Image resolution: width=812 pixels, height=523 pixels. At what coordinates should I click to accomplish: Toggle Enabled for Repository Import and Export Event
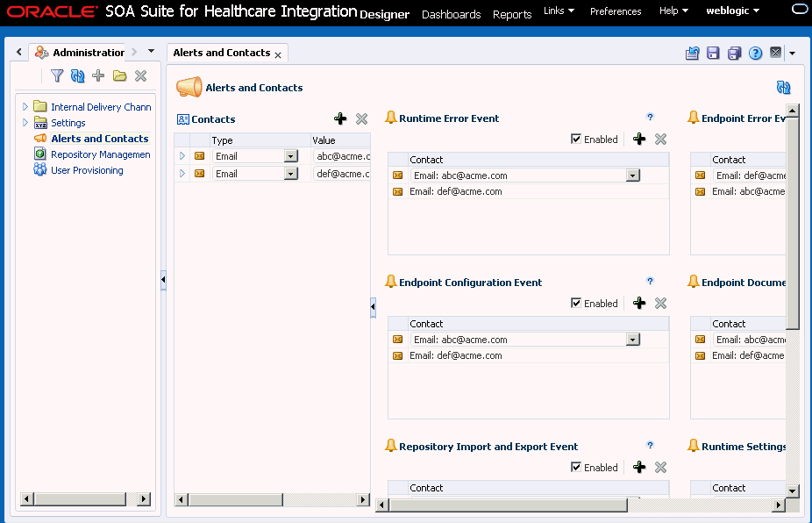(576, 467)
